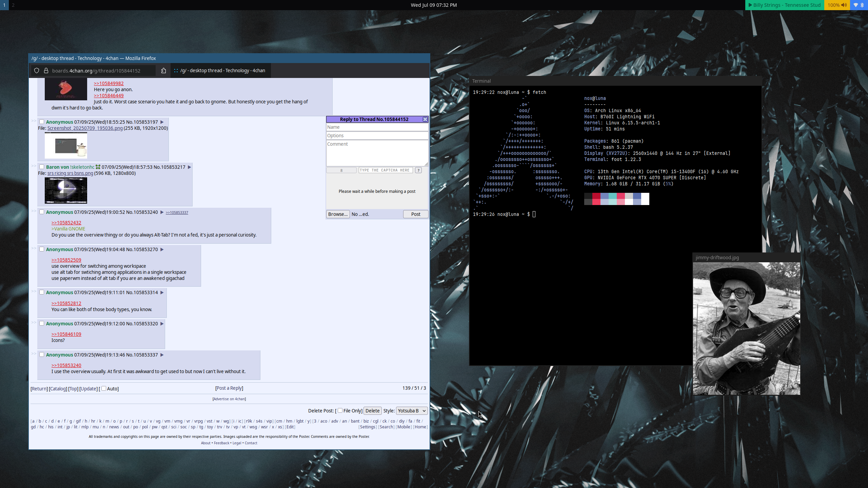Click the shield tracking protection icon in Firefox
This screenshot has height=488, width=868.
coord(37,70)
